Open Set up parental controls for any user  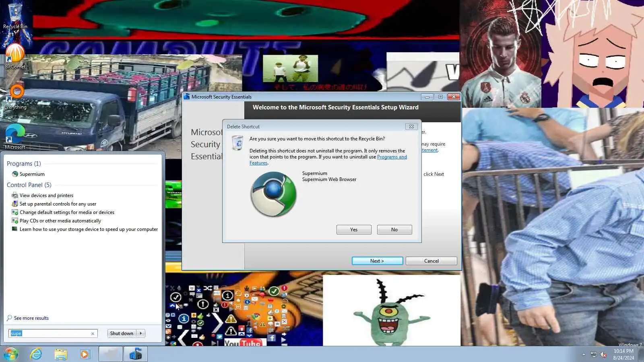(58, 204)
